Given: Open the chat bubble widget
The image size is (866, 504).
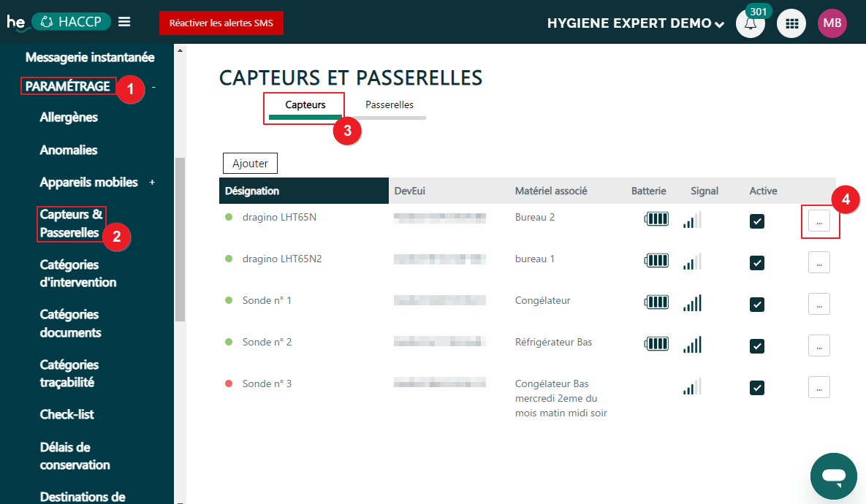Looking at the screenshot, I should coord(833,476).
